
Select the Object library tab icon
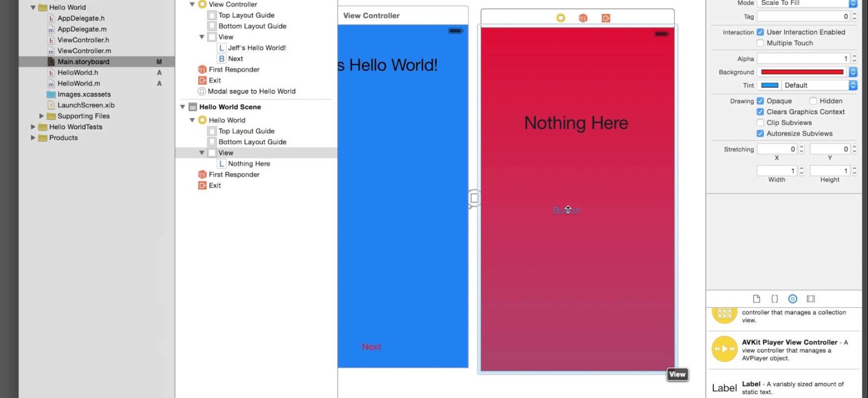tap(793, 299)
